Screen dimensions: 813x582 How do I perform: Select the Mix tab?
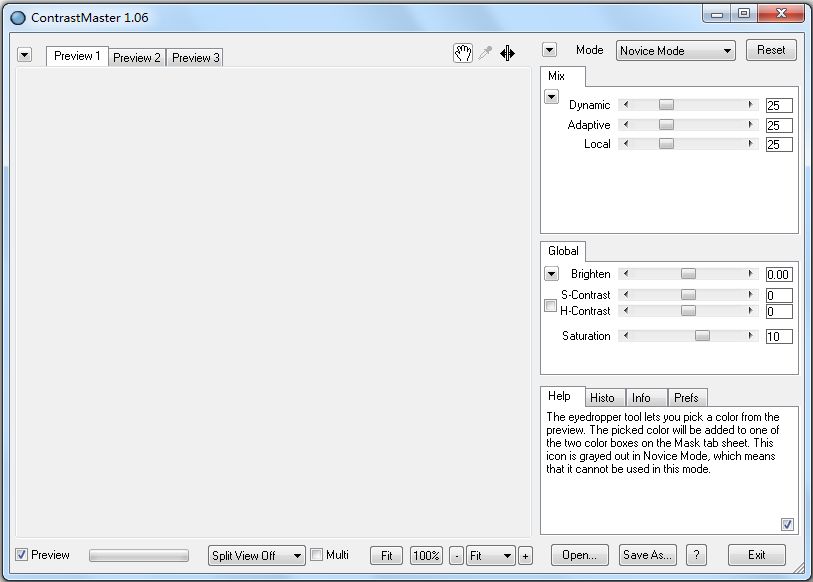(562, 76)
